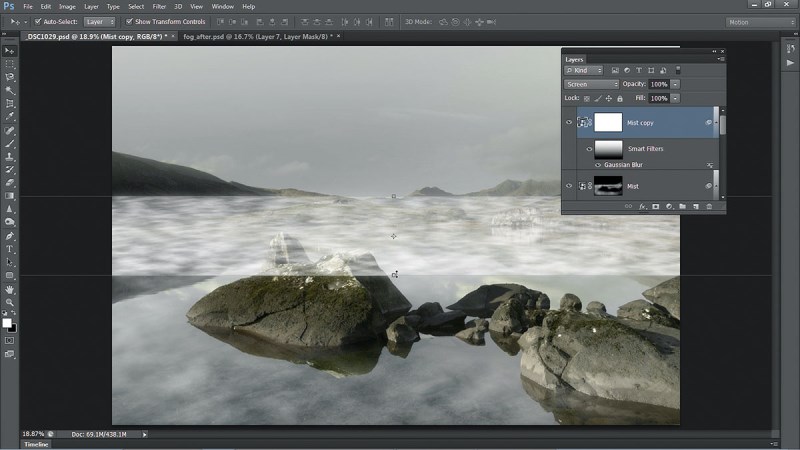
Task: Open the Auto-Select Layer dropdown
Action: [99, 22]
